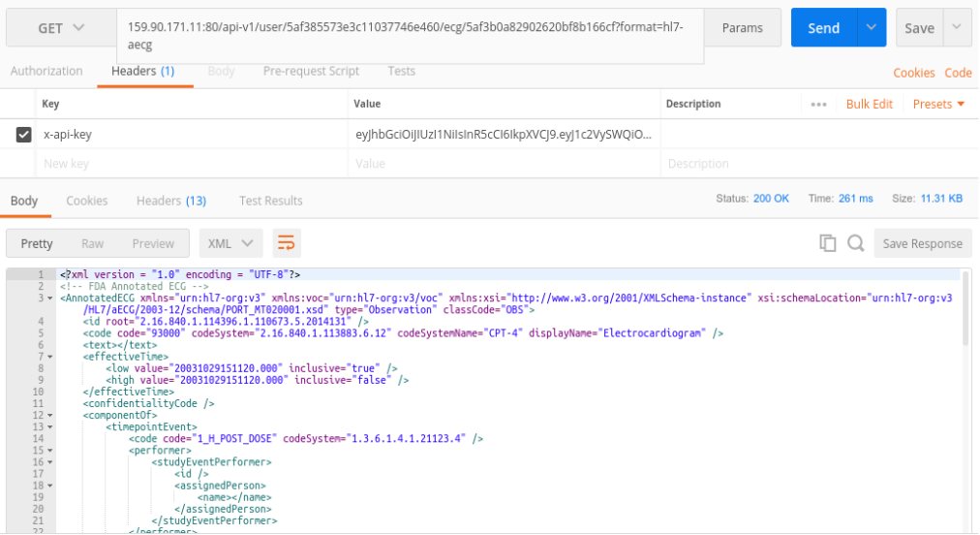Open the response search icon
The height and width of the screenshot is (535, 980).
[x=856, y=243]
